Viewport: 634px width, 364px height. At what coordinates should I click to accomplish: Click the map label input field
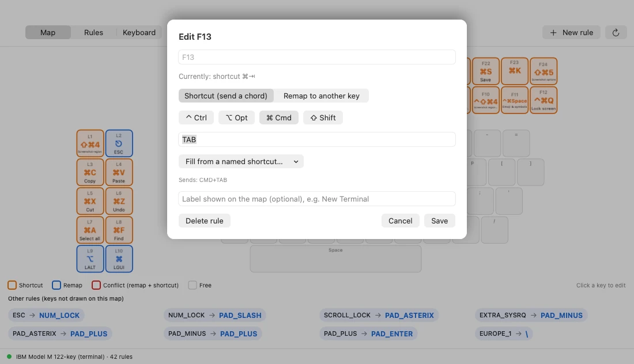[317, 199]
